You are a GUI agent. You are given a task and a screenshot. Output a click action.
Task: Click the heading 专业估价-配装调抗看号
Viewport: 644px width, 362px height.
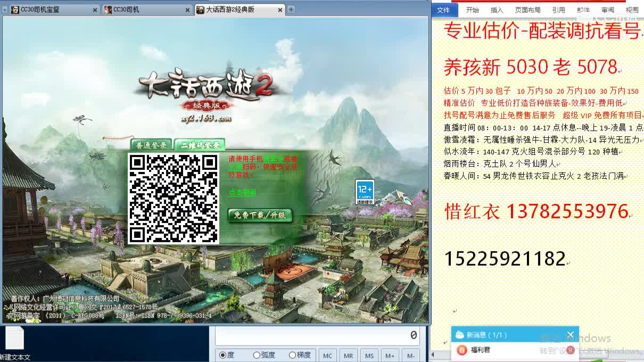click(542, 32)
